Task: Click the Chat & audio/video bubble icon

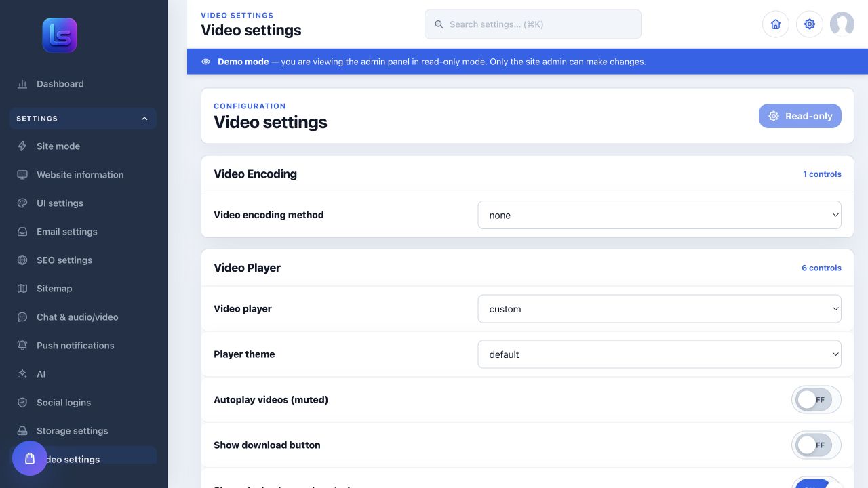Action: coord(22,317)
